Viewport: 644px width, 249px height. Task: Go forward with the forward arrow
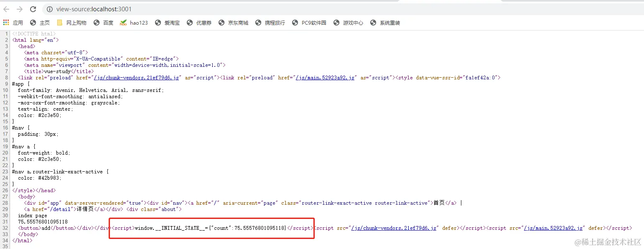(19, 9)
